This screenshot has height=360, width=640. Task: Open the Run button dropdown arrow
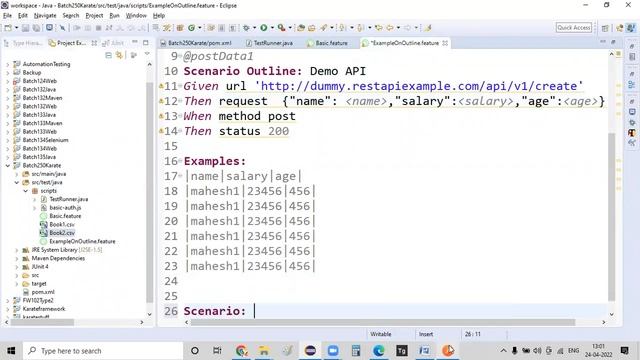coord(272,28)
